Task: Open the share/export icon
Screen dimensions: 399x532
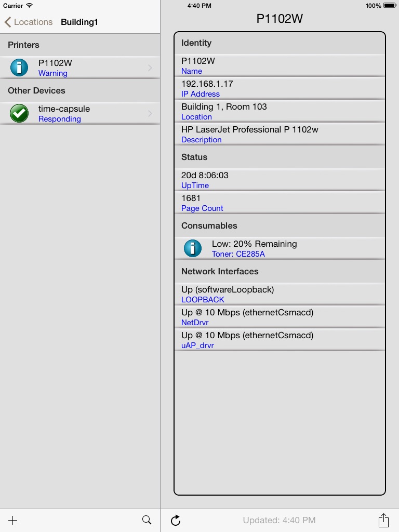Action: (383, 520)
